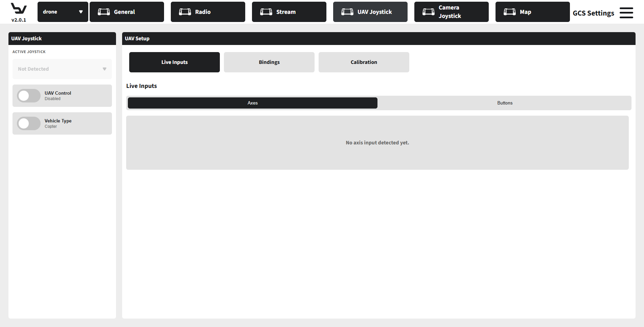Click the Stream gamepad icon
The width and height of the screenshot is (644, 327).
[266, 11]
